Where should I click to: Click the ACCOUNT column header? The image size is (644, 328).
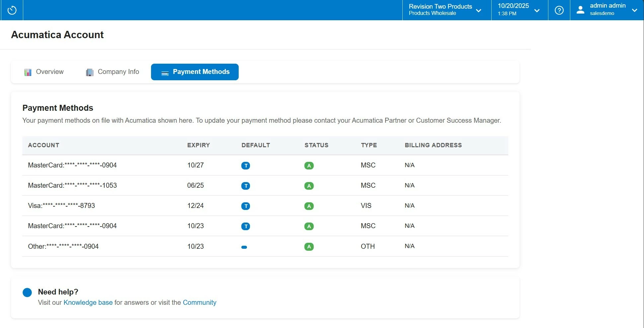pyautogui.click(x=43, y=145)
